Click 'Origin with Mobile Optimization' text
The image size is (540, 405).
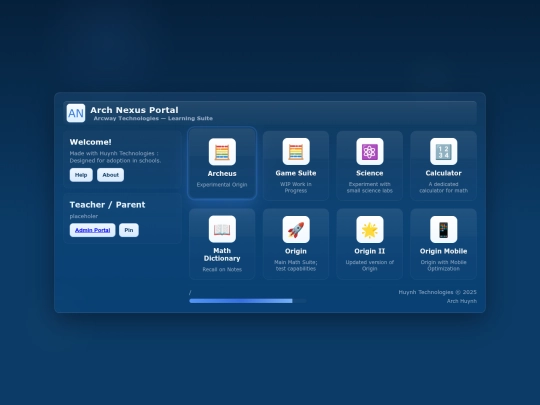click(x=444, y=266)
